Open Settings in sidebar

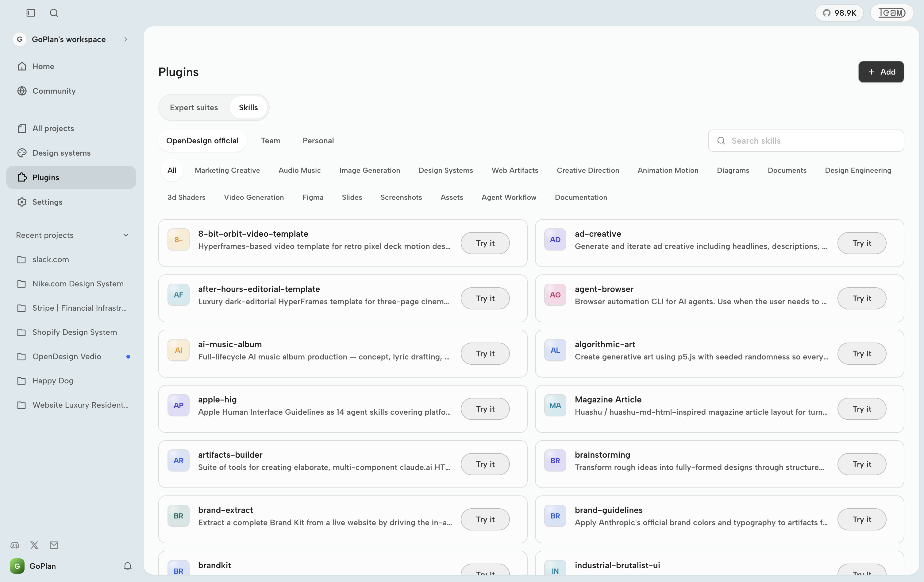(71, 202)
